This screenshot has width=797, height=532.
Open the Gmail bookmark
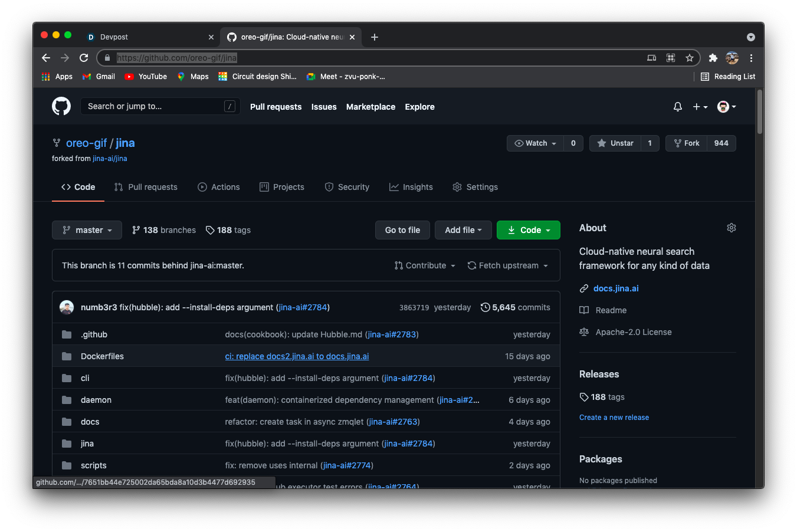coord(99,77)
